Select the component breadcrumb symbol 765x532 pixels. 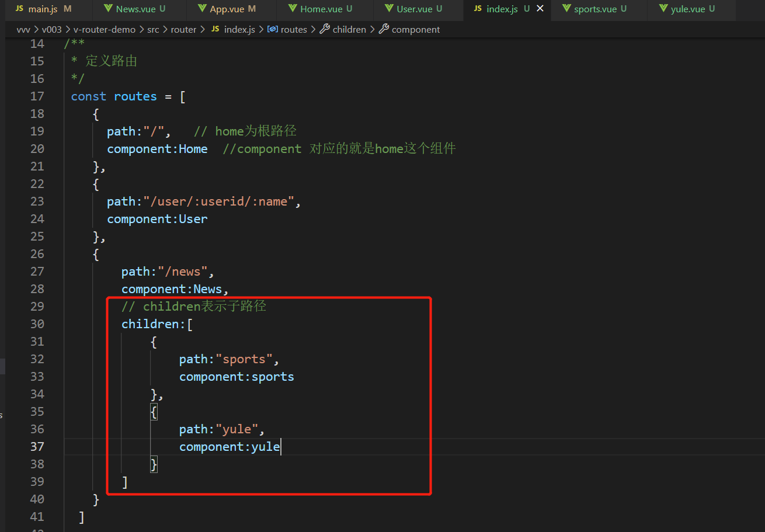[416, 29]
